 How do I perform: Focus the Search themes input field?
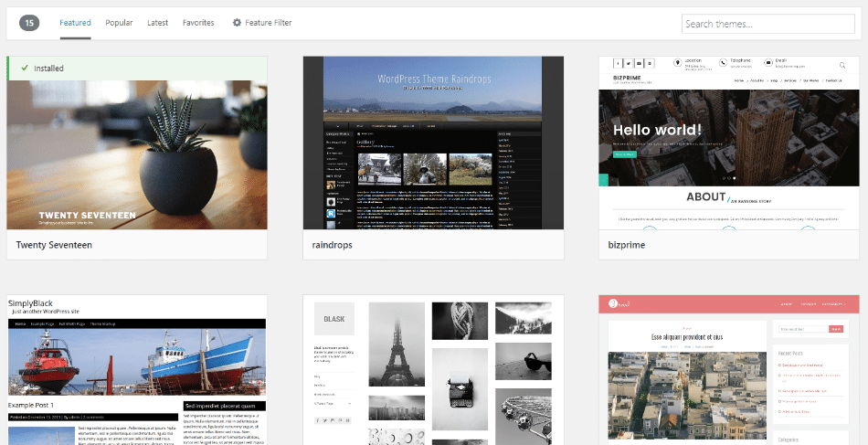pos(755,24)
